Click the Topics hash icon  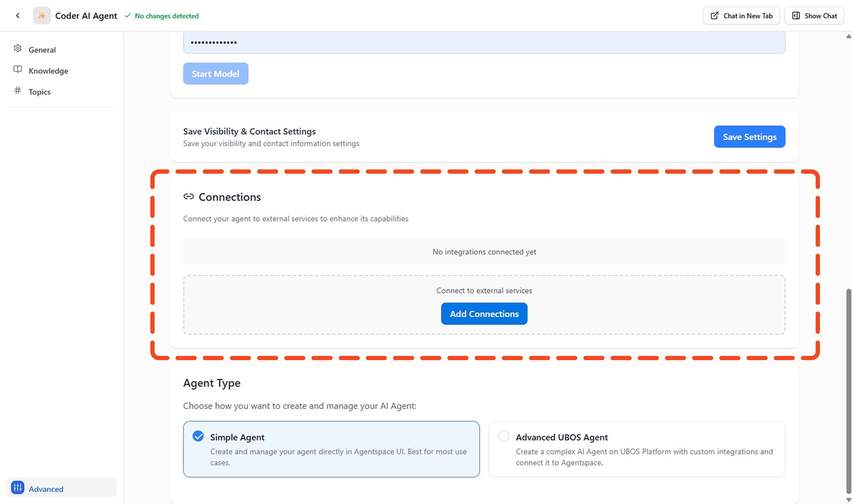[18, 91]
